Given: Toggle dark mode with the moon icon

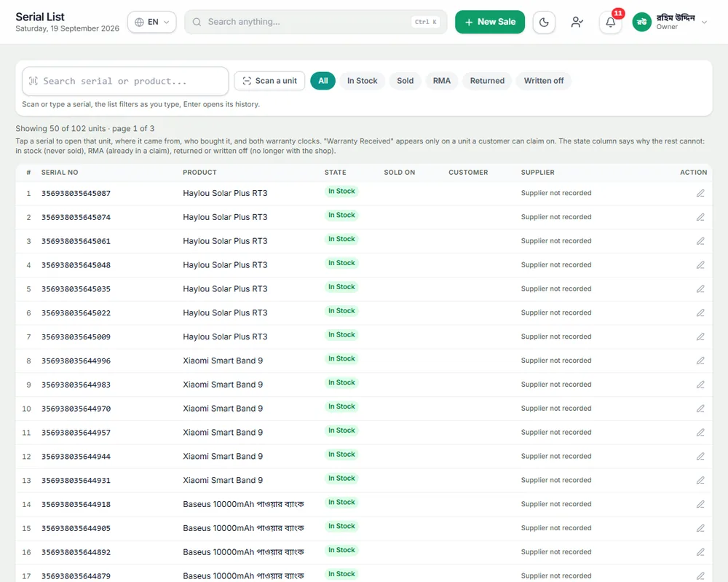Looking at the screenshot, I should pos(544,22).
